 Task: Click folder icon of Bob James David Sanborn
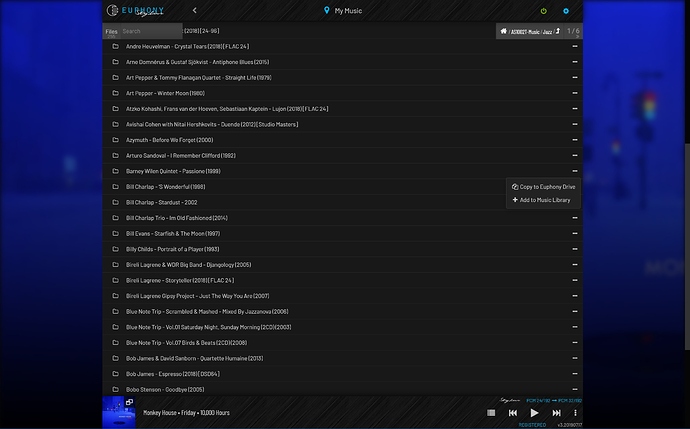click(x=115, y=358)
